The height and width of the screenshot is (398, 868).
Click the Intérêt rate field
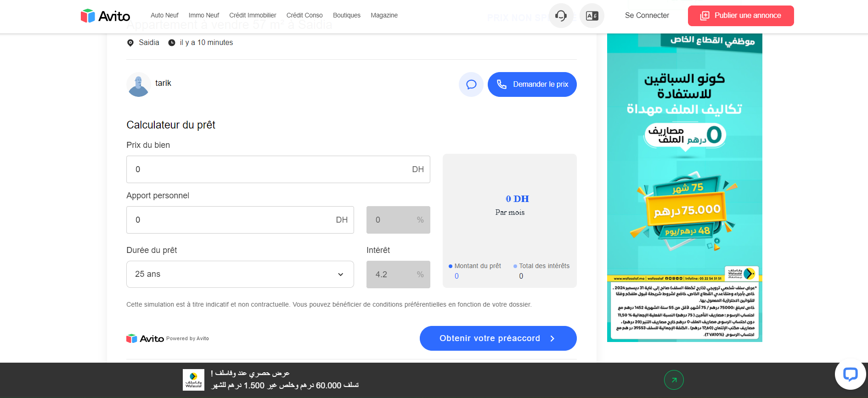[x=398, y=275]
